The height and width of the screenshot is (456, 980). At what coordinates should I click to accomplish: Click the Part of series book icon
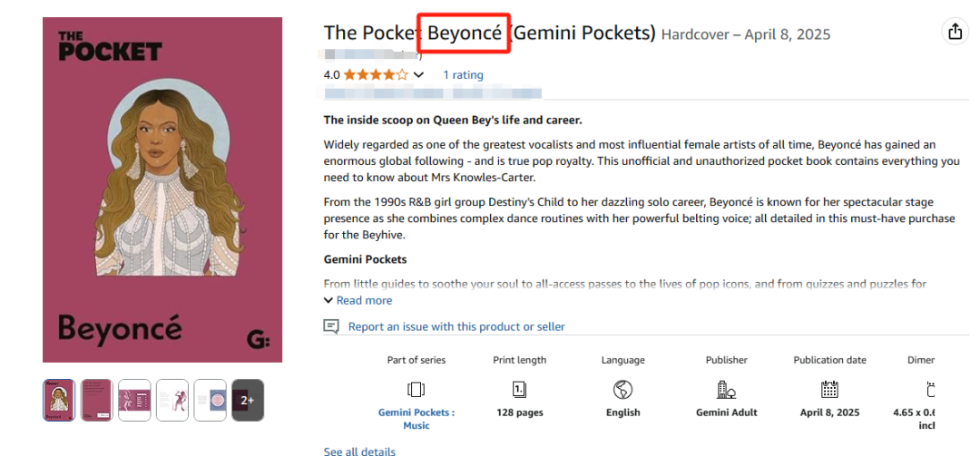416,390
